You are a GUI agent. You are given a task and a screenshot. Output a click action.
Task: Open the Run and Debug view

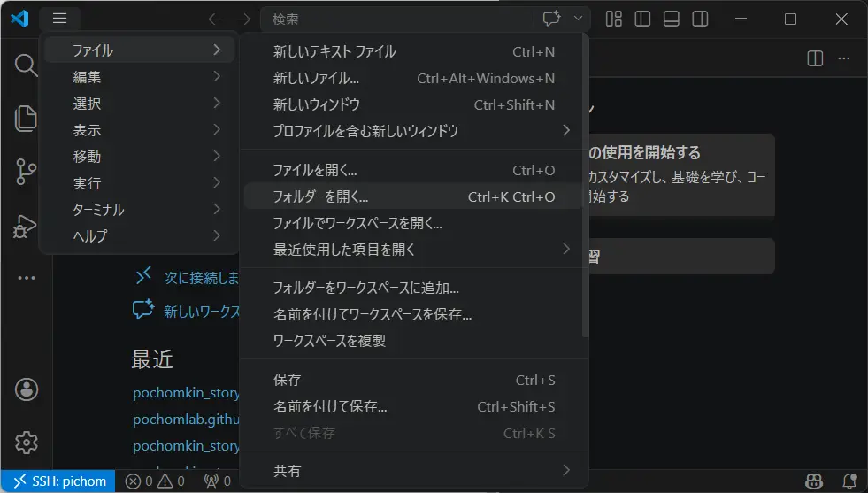[25, 226]
